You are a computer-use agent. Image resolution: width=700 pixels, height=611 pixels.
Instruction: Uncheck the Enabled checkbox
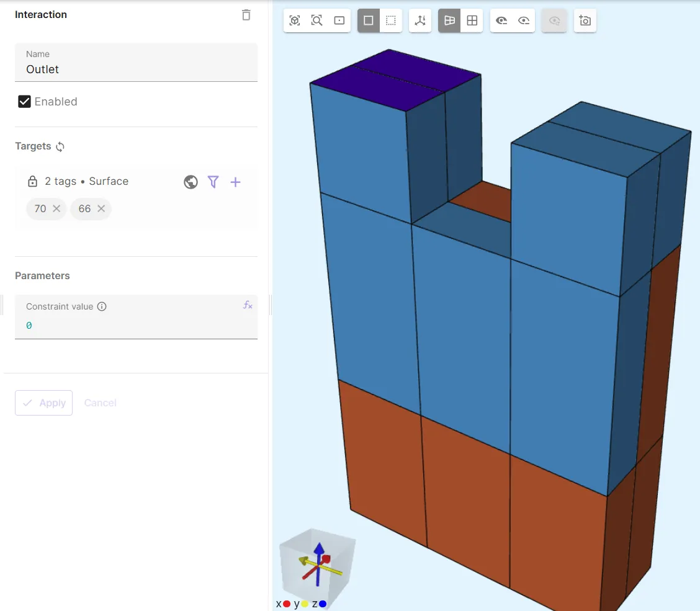(x=25, y=102)
